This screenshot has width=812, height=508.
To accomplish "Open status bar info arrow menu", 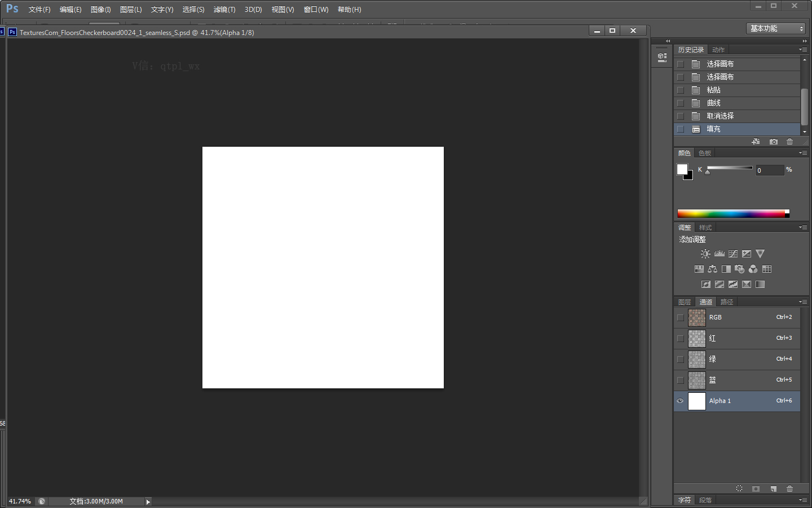I will (x=148, y=502).
